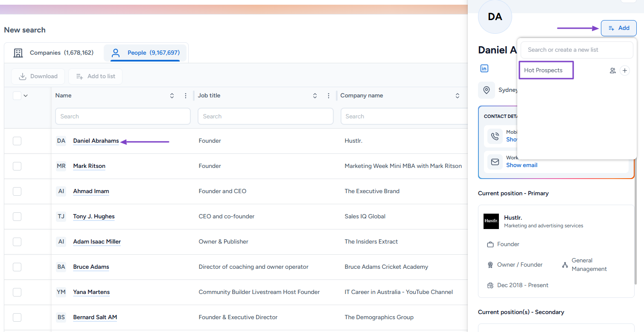This screenshot has height=332, width=644.
Task: Click the MR avatar badge for Mark Ritson
Action: pos(61,166)
